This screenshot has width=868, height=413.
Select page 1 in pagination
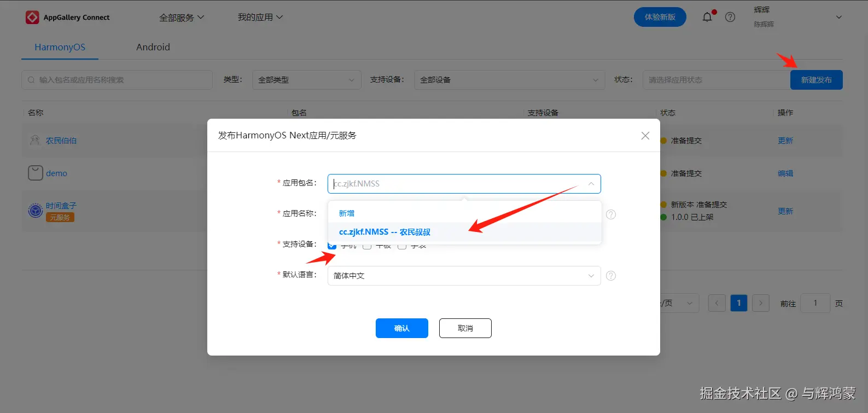739,303
